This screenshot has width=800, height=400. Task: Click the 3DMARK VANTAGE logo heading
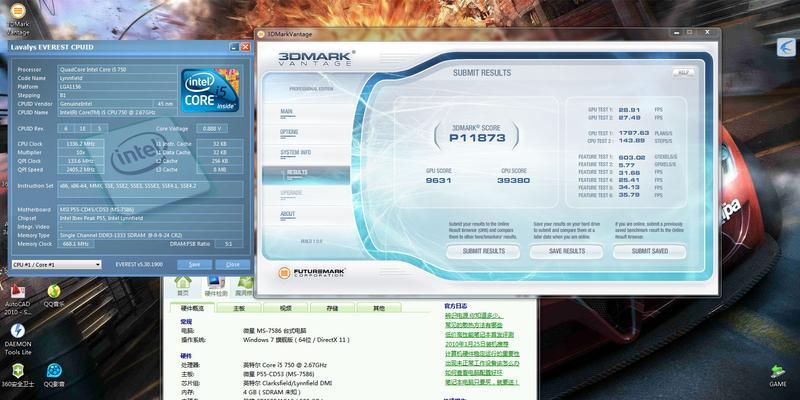[x=317, y=58]
